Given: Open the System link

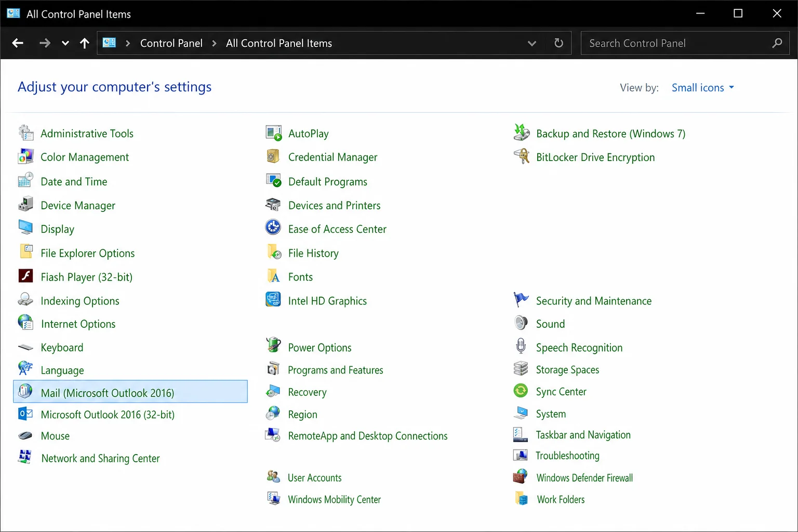Looking at the screenshot, I should coord(551,414).
